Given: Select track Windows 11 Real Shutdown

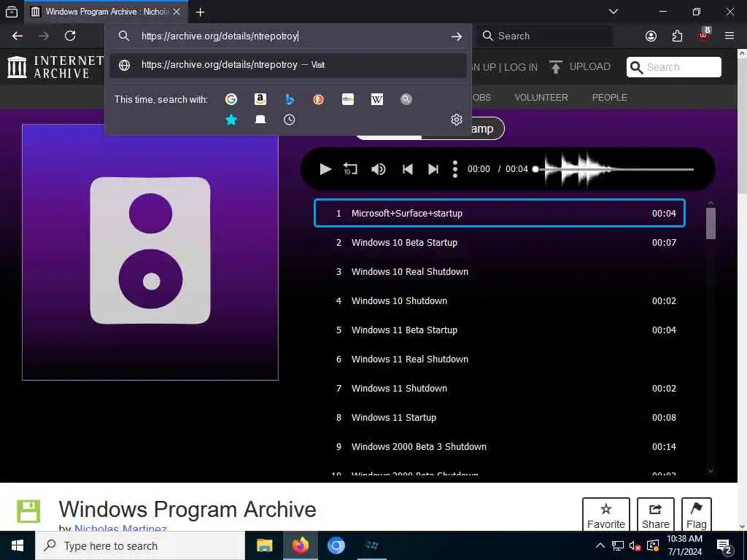Looking at the screenshot, I should 499,359.
